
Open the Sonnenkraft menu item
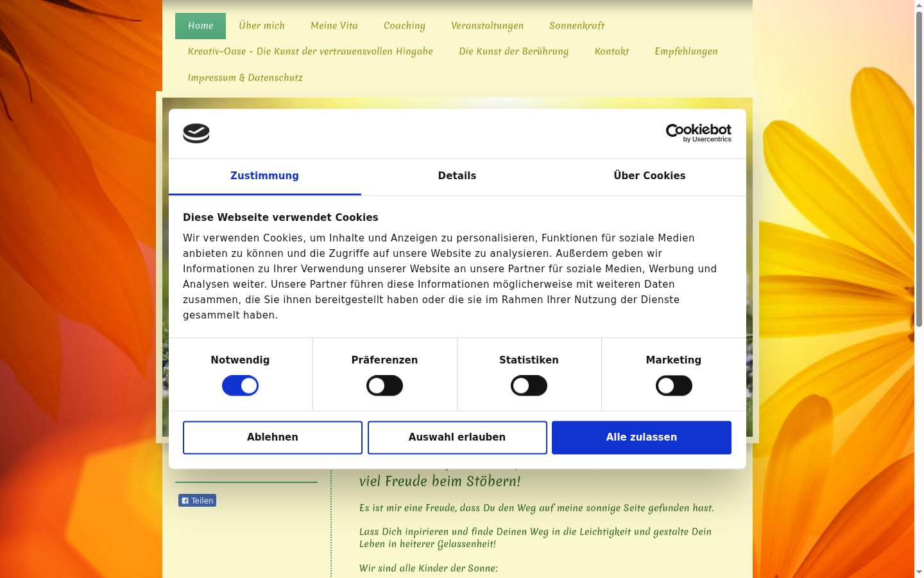tap(577, 26)
